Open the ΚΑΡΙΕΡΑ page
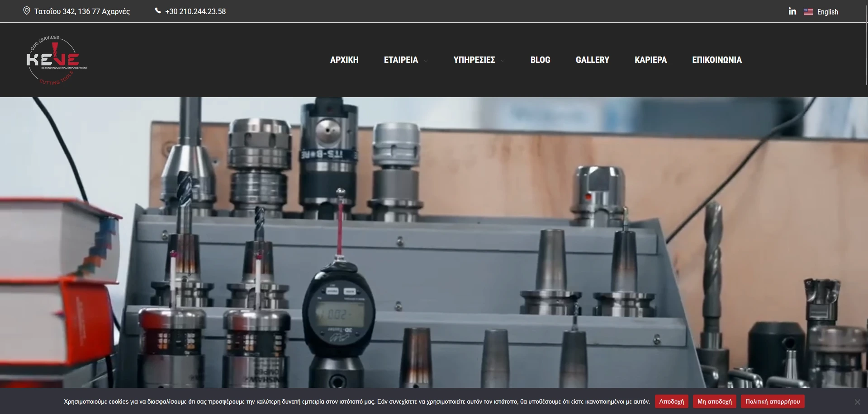Image resolution: width=868 pixels, height=414 pixels. (x=650, y=60)
